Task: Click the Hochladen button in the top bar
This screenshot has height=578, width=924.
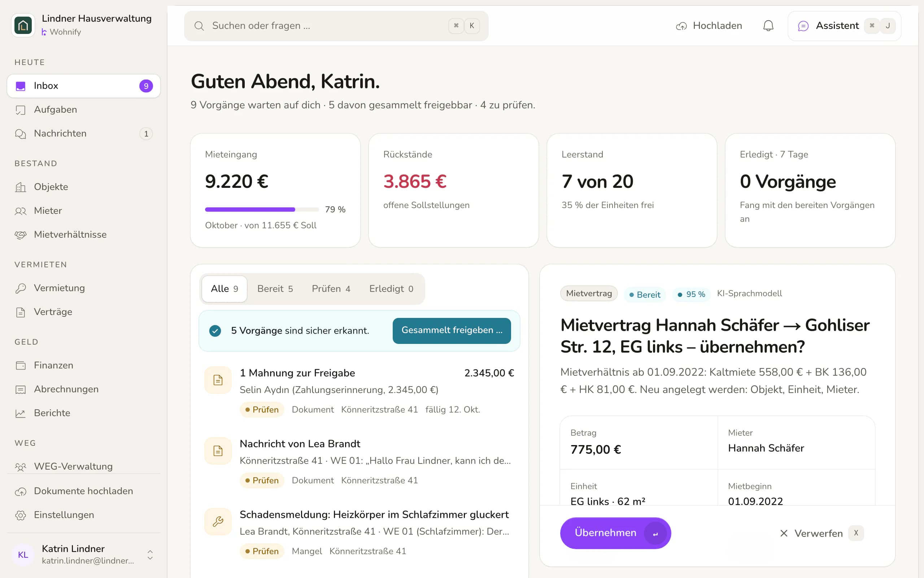Action: pyautogui.click(x=709, y=26)
